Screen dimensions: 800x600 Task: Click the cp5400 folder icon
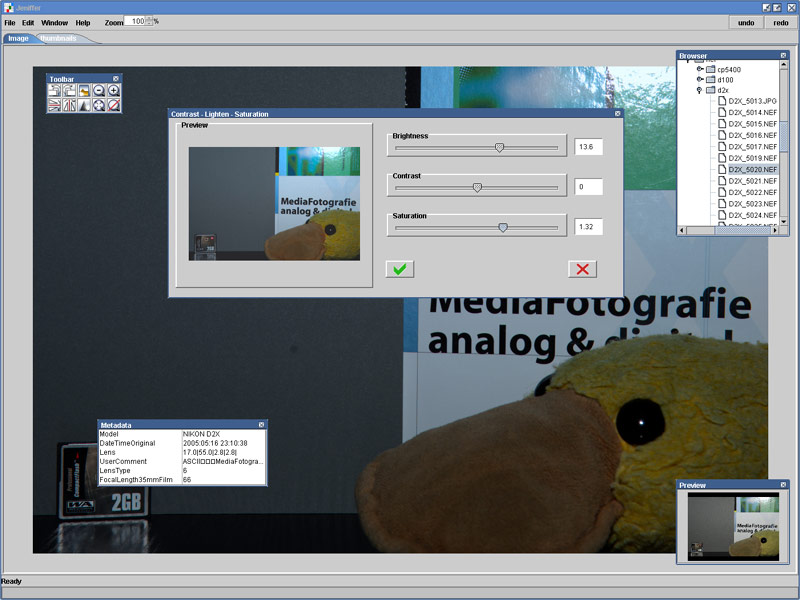[x=711, y=69]
